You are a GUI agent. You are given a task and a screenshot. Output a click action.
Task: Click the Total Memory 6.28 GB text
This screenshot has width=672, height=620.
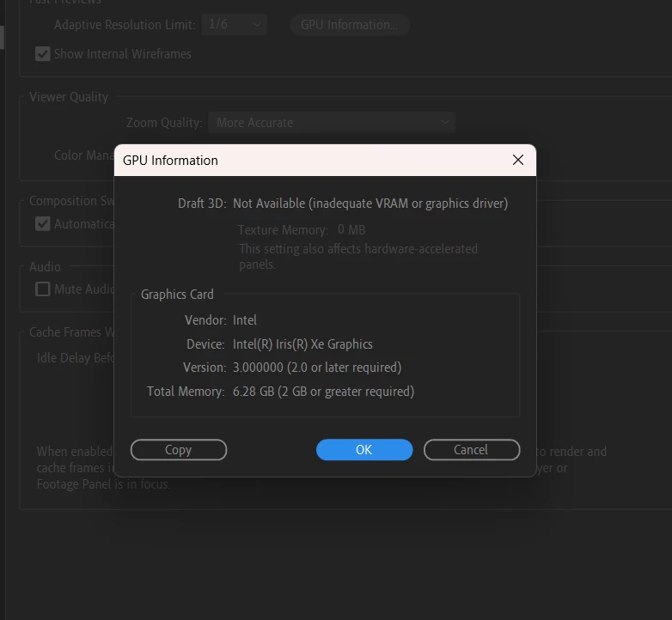pyautogui.click(x=324, y=392)
